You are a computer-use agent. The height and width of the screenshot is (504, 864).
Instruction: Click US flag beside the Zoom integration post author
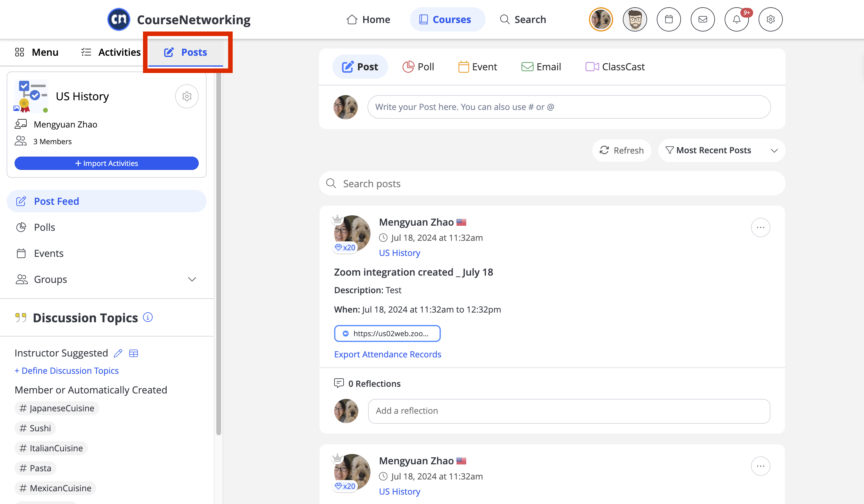coord(461,222)
